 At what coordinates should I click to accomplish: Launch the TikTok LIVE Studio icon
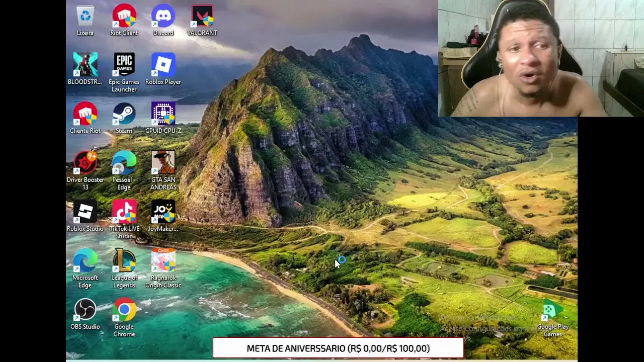(124, 220)
